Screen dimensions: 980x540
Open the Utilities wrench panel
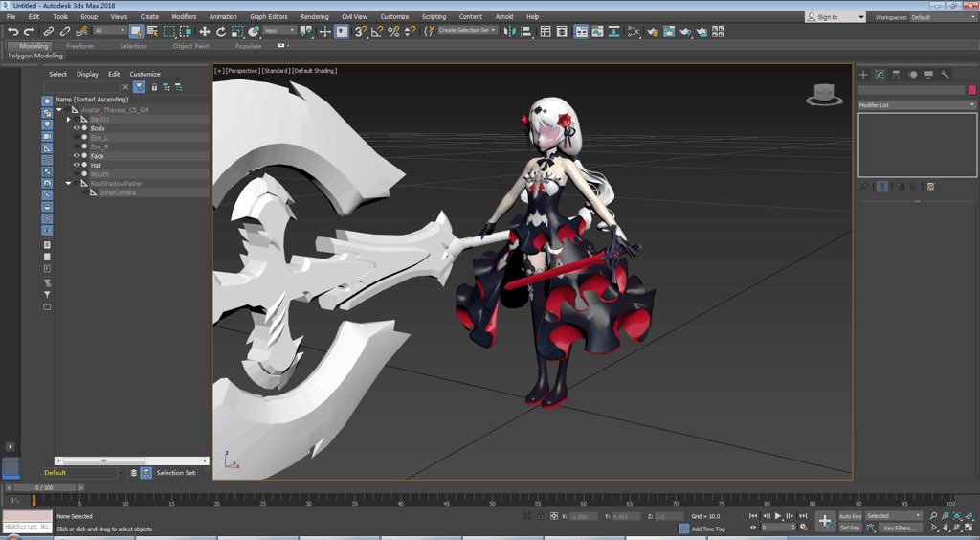point(945,75)
